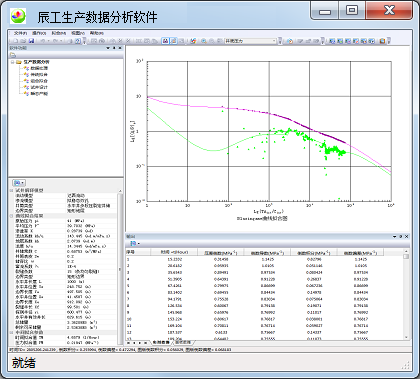Click the first blue window-layout icon in right toolbar group

coord(332,41)
